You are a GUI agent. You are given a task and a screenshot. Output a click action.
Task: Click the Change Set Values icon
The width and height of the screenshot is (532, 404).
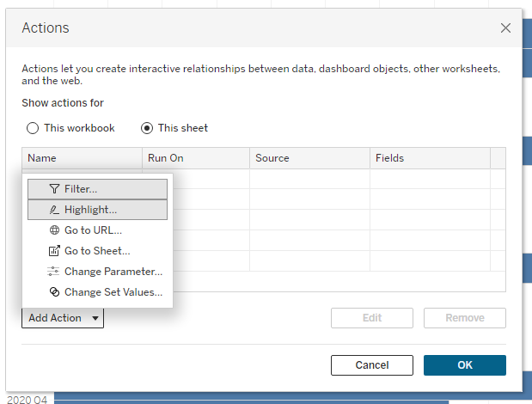pos(54,292)
